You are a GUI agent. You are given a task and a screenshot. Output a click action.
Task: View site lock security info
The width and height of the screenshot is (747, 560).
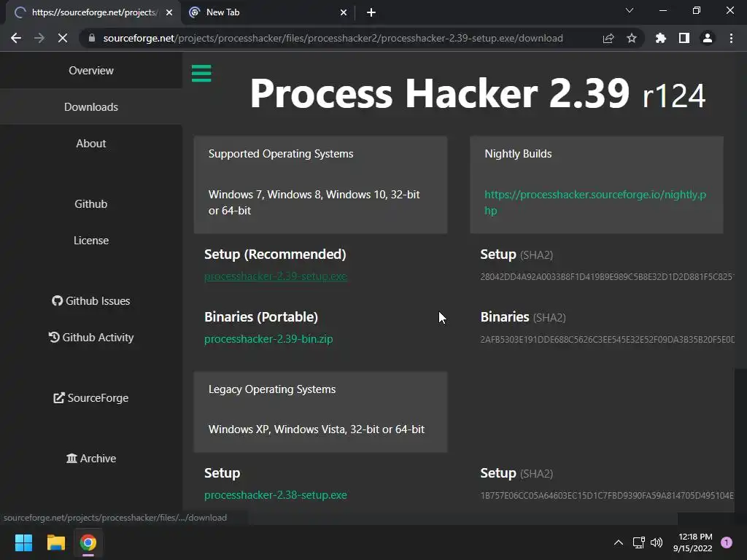(92, 38)
